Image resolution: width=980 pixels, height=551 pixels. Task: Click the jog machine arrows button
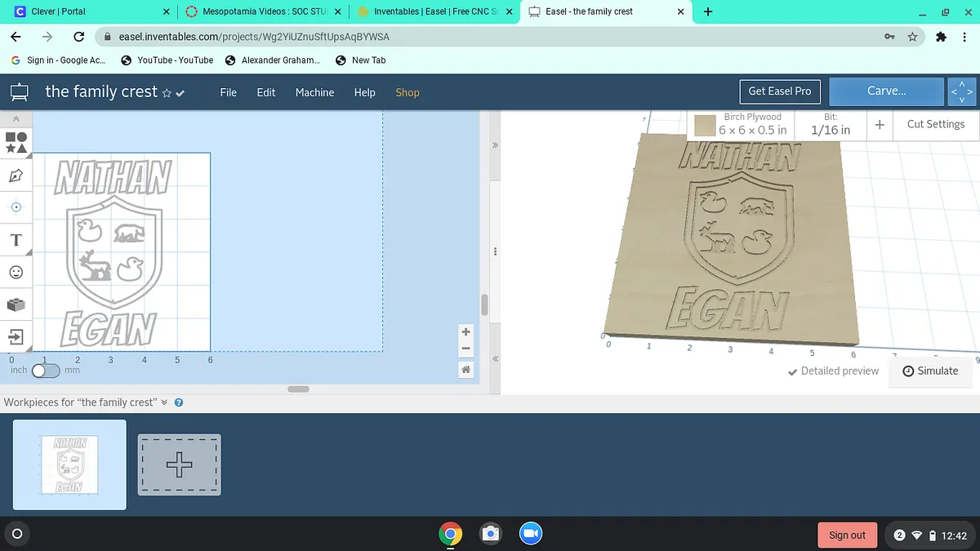coord(961,91)
